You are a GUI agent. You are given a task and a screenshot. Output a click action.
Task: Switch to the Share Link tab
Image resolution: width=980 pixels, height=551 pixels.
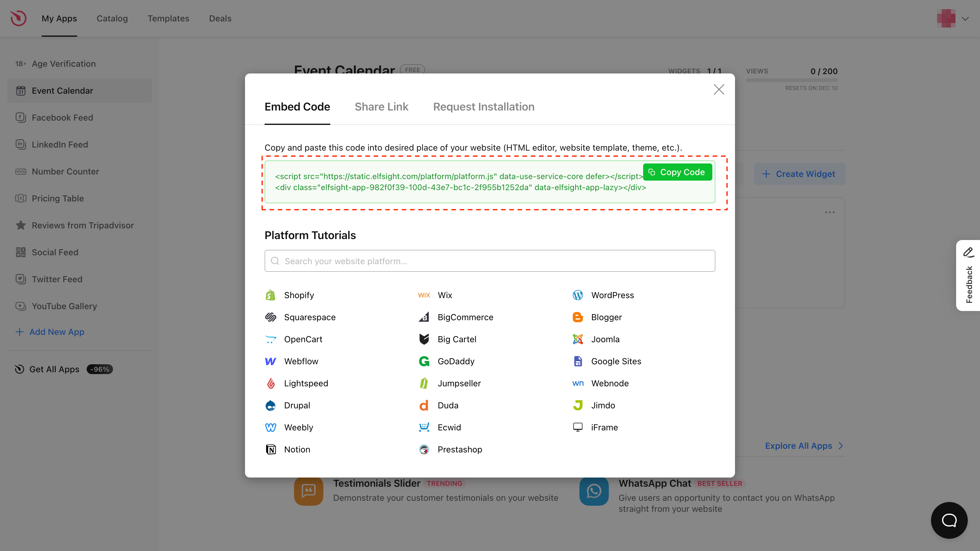(x=382, y=107)
